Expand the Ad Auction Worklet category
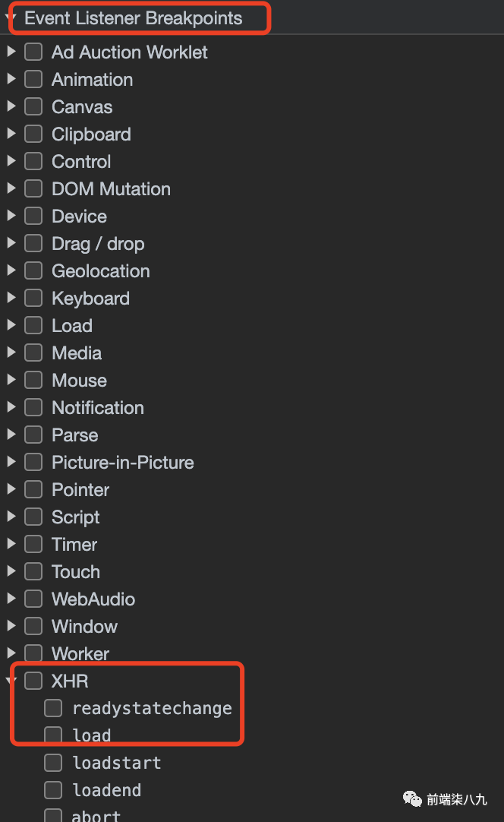The height and width of the screenshot is (822, 504). (11, 52)
